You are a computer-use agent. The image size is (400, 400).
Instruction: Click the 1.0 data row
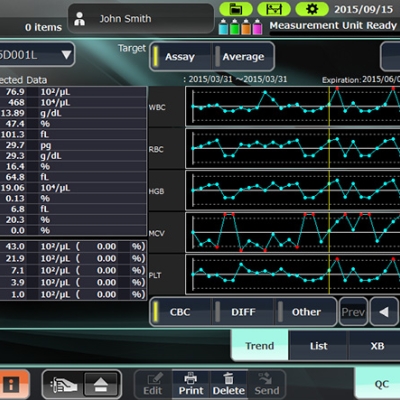pyautogui.click(x=73, y=294)
